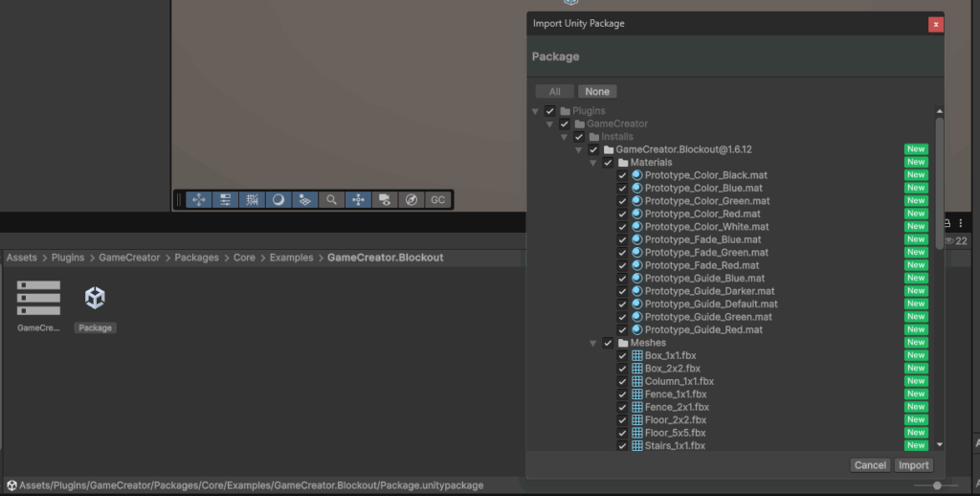The width and height of the screenshot is (980, 496).
Task: Toggle the sliders settings toolbar button
Action: pos(226,199)
